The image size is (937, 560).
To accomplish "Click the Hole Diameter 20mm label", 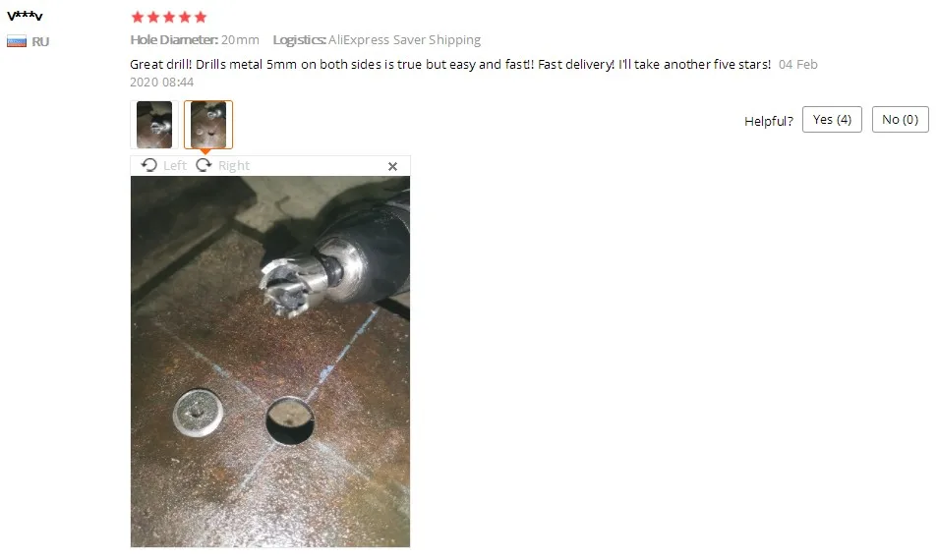I will [x=195, y=40].
